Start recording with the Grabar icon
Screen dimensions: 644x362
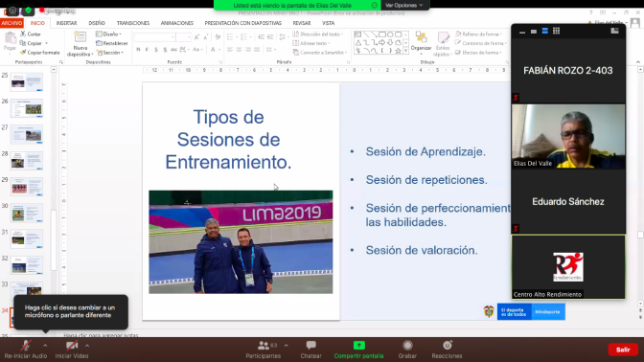tap(407, 345)
